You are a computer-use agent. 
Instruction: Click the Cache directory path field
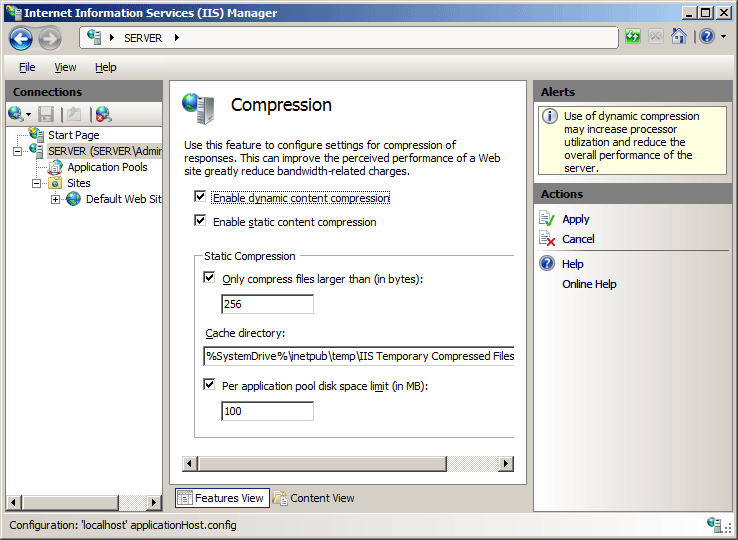[359, 356]
